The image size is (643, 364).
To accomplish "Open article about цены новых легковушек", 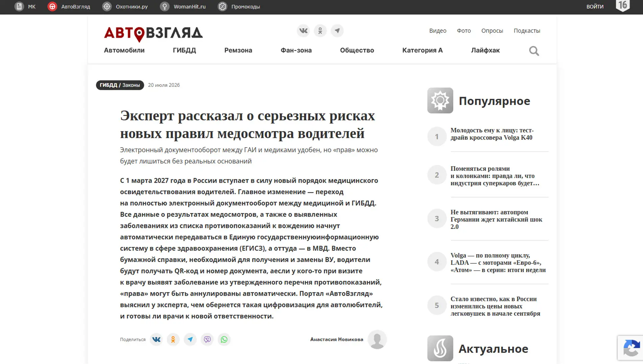I will 495,306.
